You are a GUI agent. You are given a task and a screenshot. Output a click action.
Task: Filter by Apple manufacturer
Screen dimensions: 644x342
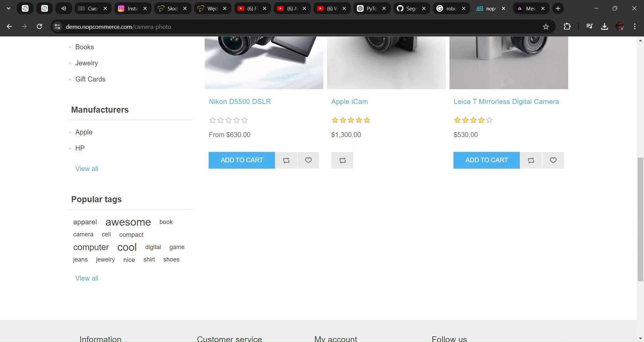click(x=84, y=132)
